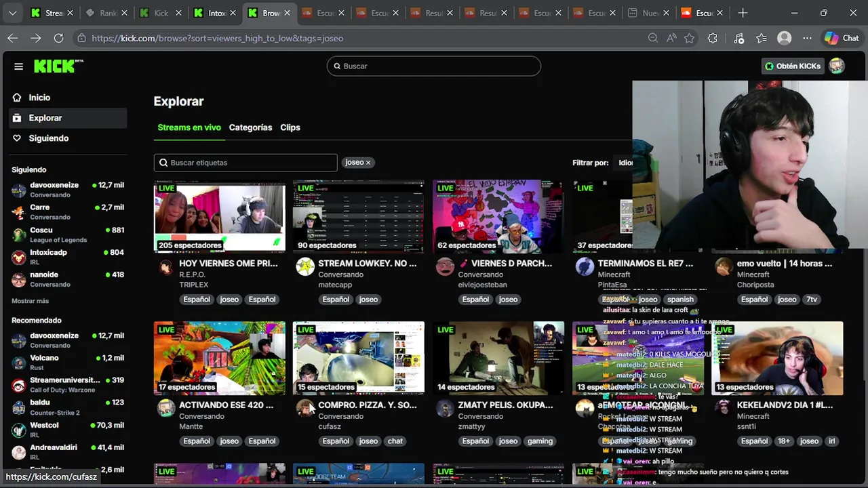Click 18+ tag under ssnt1i stream
The height and width of the screenshot is (488, 868).
[x=784, y=441]
